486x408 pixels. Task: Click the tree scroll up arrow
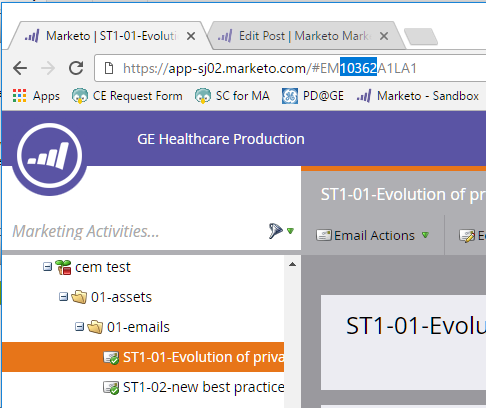pyautogui.click(x=292, y=264)
